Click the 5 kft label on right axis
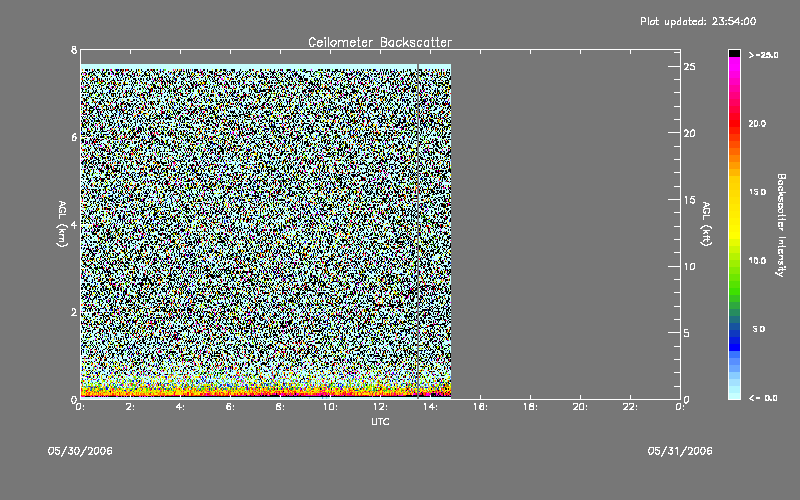The width and height of the screenshot is (800, 500). tap(687, 333)
